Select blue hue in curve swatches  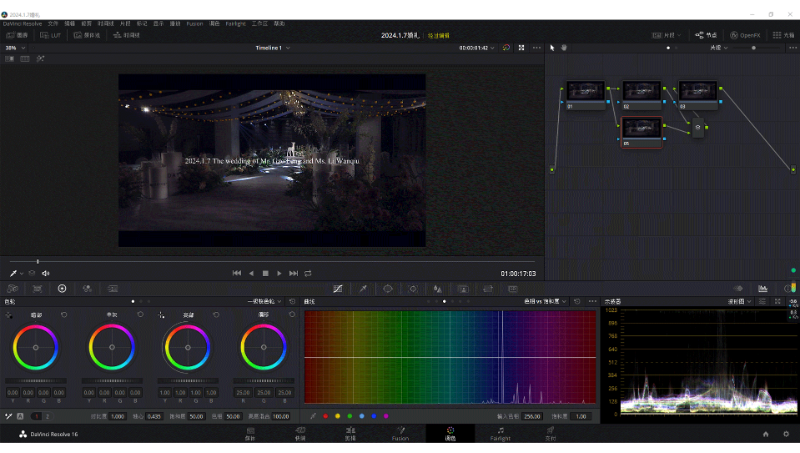(374, 416)
